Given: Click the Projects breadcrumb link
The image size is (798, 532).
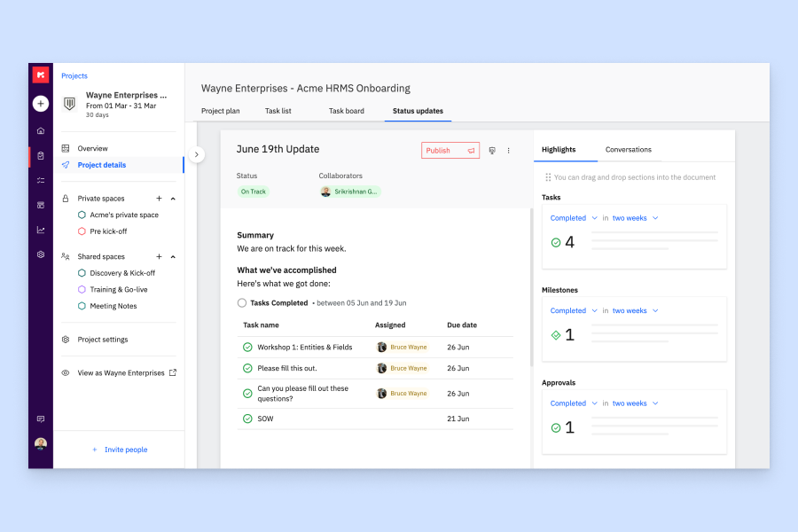Looking at the screenshot, I should pyautogui.click(x=74, y=76).
